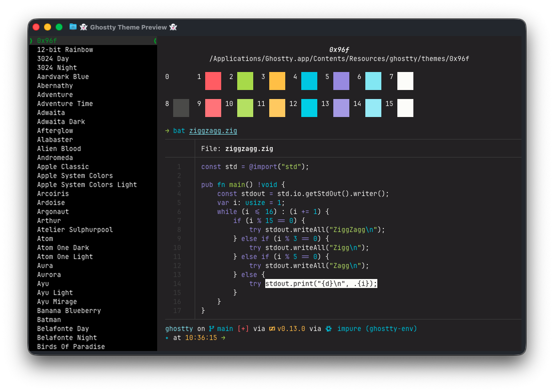
Task: Click the 10:36:15 timestamp in prompt
Action: click(x=201, y=338)
